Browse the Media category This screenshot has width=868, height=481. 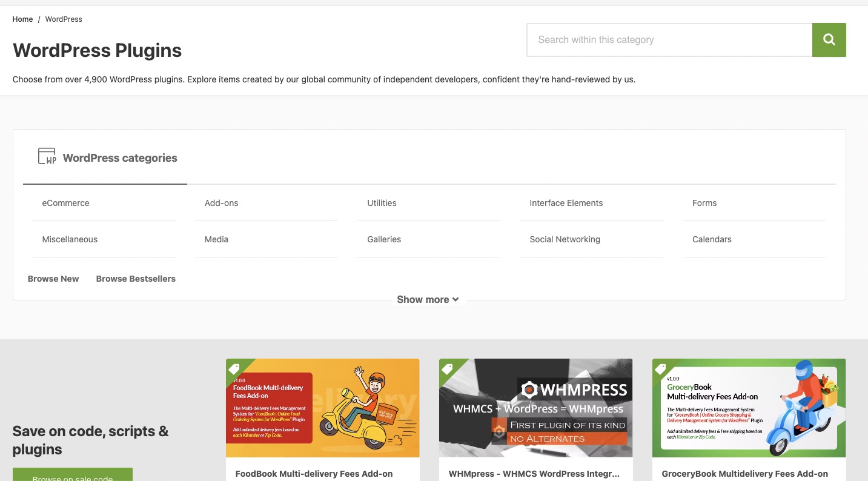click(x=216, y=239)
